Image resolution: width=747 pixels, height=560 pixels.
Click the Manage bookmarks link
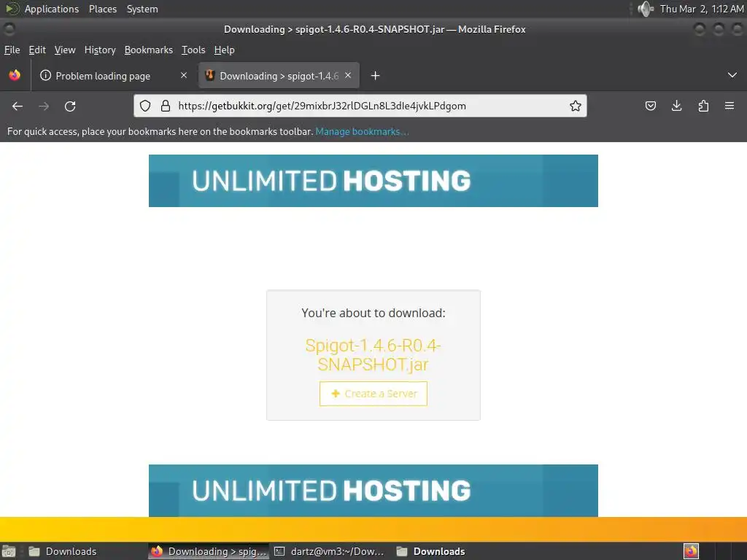362,131
